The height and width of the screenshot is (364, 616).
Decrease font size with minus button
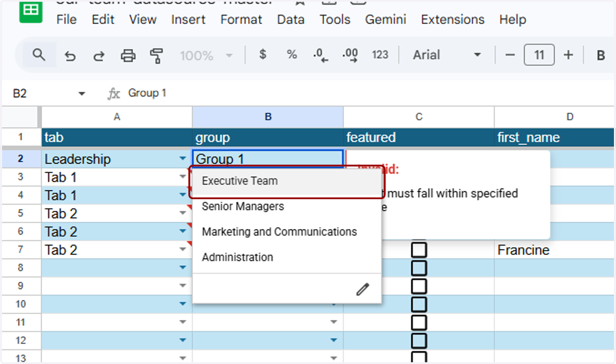510,55
